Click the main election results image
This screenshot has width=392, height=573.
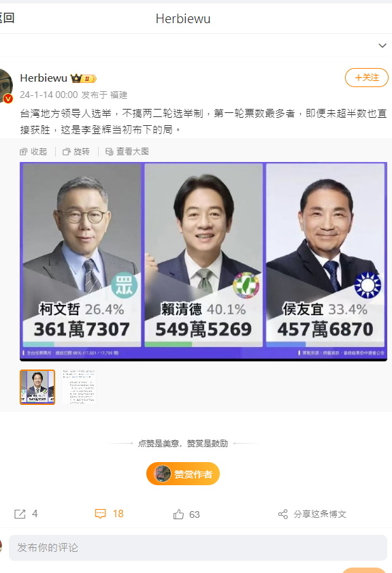[x=203, y=261]
